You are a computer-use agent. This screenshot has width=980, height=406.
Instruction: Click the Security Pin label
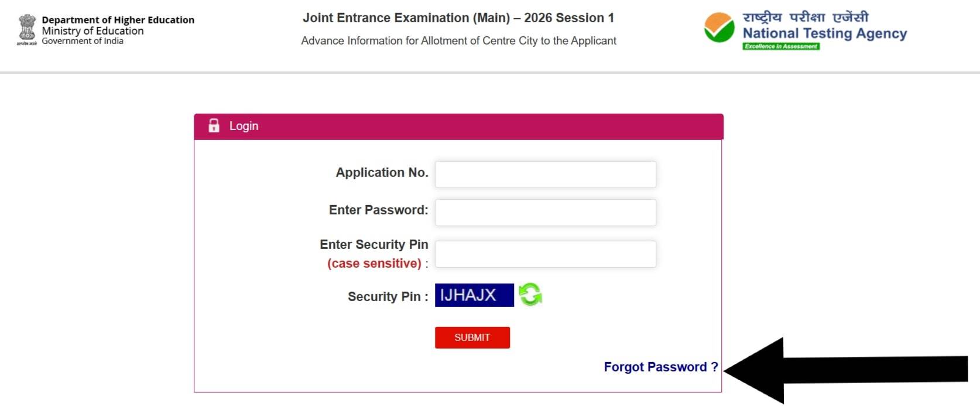(x=386, y=296)
